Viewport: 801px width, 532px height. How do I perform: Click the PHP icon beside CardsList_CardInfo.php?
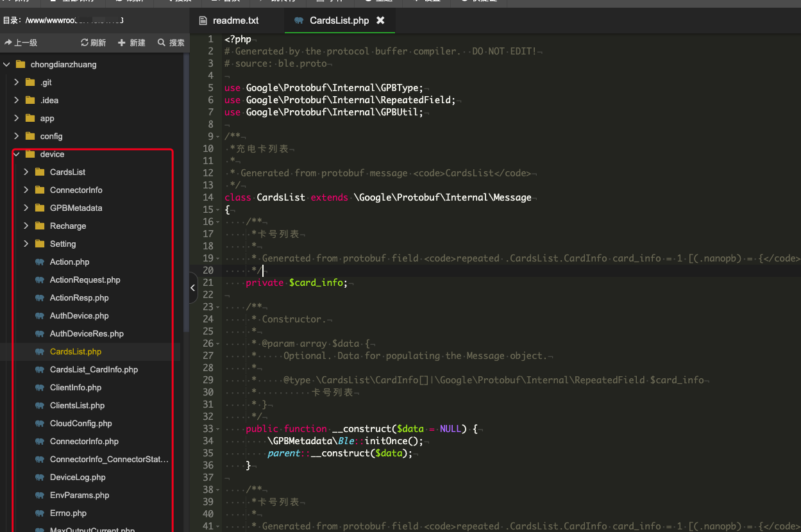(40, 370)
